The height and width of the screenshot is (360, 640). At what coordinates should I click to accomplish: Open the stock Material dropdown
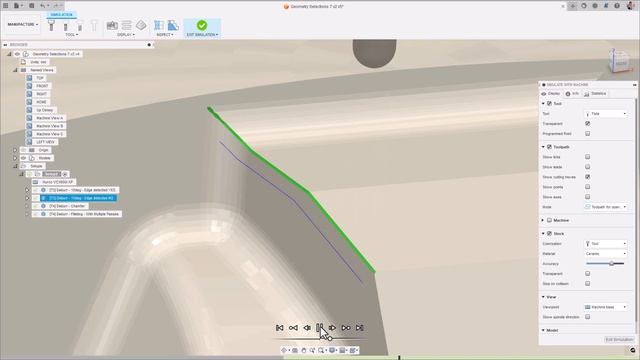tap(606, 254)
